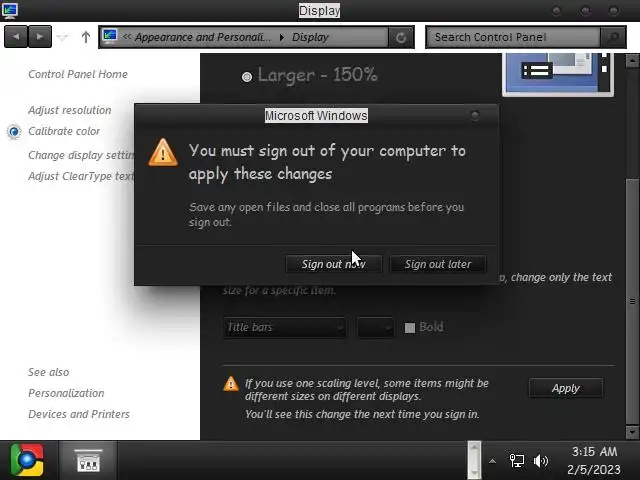Image resolution: width=640 pixels, height=480 pixels.
Task: Open Adjust ClearType text link
Action: [81, 176]
